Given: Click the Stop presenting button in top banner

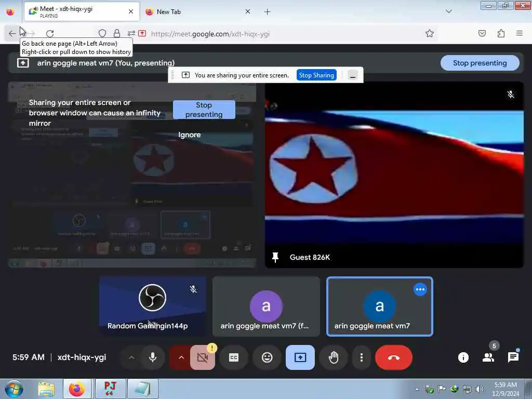Looking at the screenshot, I should [x=480, y=63].
